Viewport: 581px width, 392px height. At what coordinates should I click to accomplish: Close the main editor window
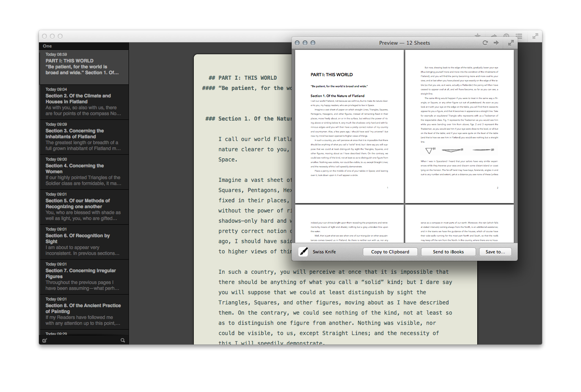pos(44,36)
